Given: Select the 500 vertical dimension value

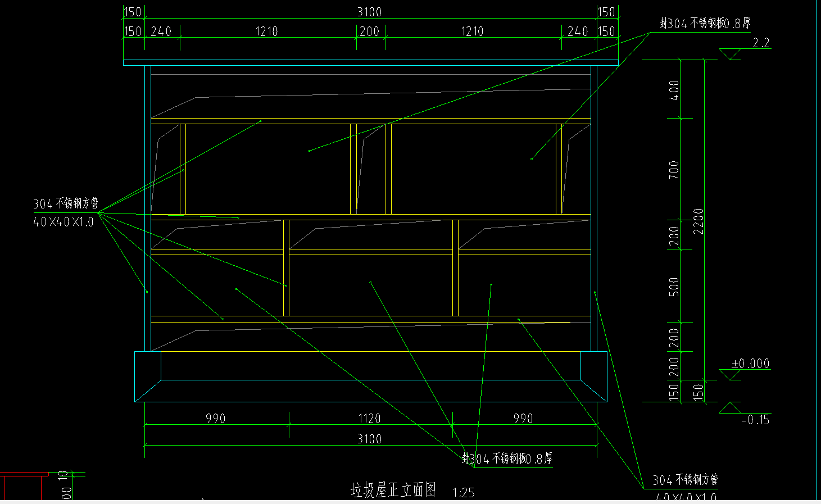Looking at the screenshot, I should tap(674, 287).
